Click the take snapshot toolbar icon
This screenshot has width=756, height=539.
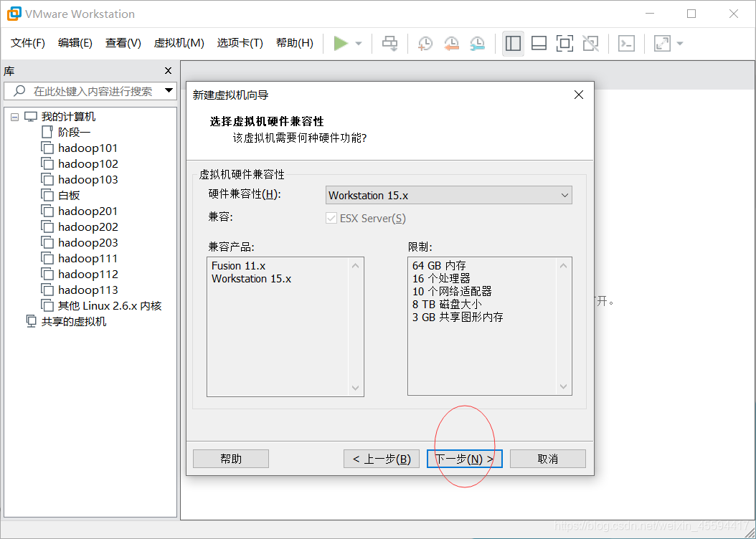(x=425, y=43)
